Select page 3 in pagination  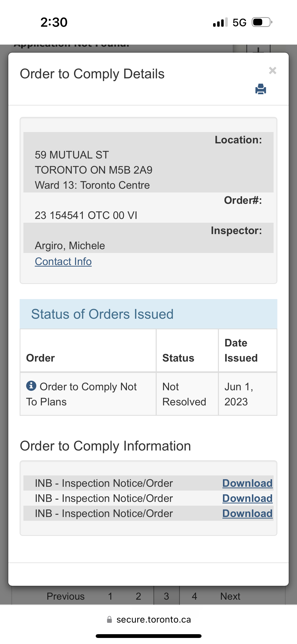coord(167,596)
